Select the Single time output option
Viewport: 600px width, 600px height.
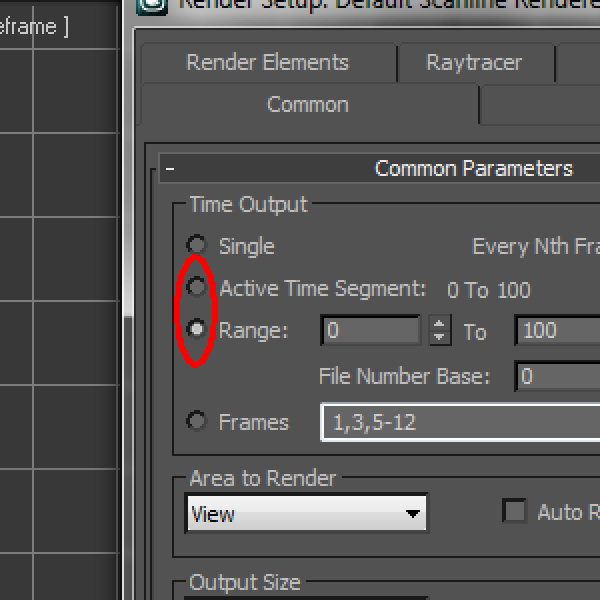[x=197, y=246]
